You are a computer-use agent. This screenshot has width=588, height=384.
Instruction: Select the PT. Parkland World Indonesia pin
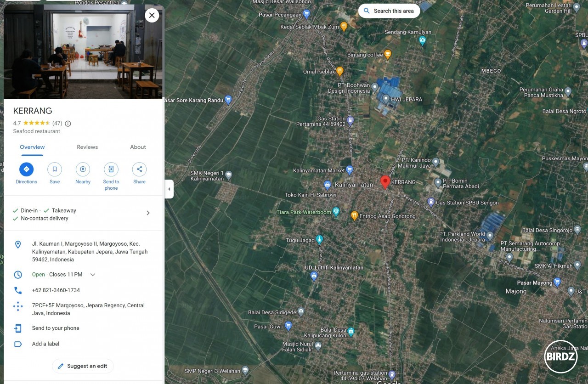click(490, 236)
